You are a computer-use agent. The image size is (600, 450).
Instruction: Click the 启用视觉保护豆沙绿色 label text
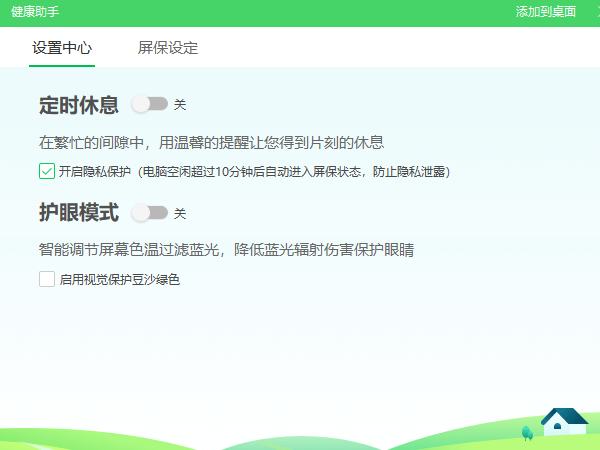point(119,279)
